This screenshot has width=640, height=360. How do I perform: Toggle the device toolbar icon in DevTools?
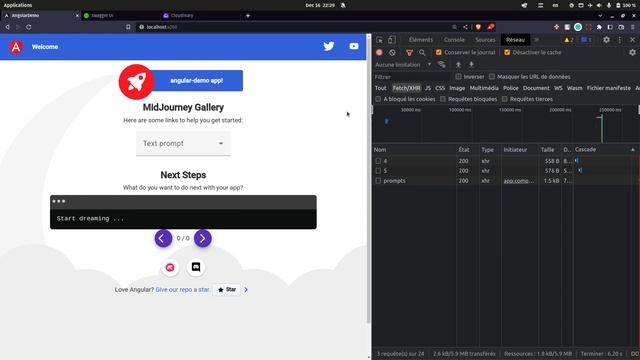392,40
